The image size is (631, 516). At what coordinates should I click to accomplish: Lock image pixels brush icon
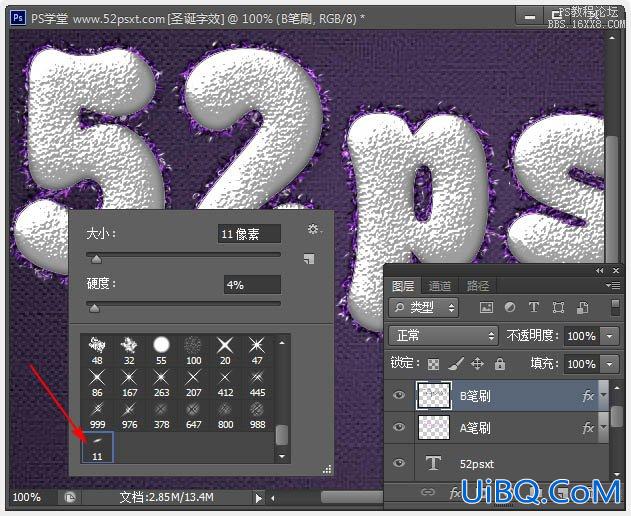[x=456, y=364]
